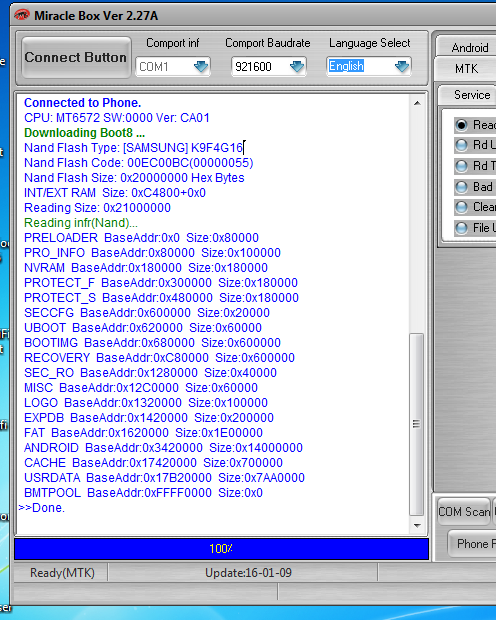This screenshot has width=496, height=620.
Task: Click the NVRAM partition line
Action: 146,268
